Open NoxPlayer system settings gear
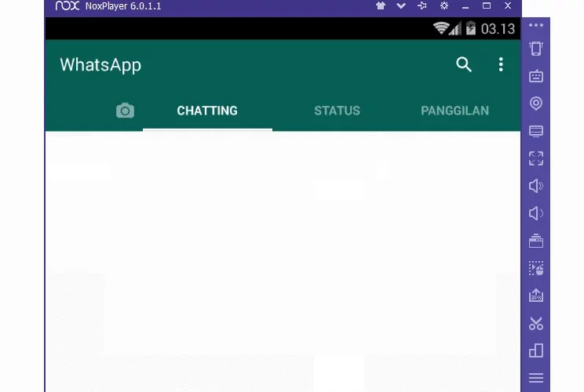The height and width of the screenshot is (392, 584). (444, 5)
